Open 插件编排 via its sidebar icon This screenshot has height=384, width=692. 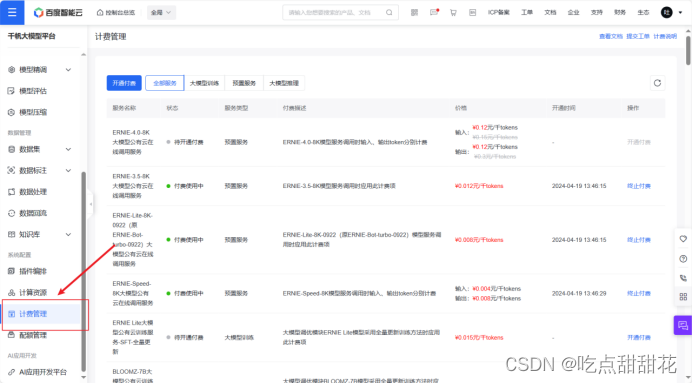tap(11, 271)
